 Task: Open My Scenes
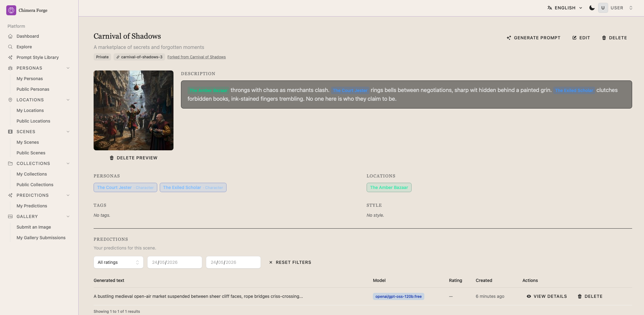pyautogui.click(x=28, y=142)
